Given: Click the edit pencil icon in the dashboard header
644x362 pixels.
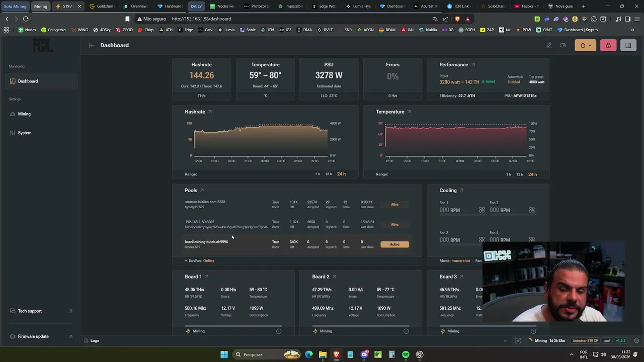Looking at the screenshot, I should 549,45.
